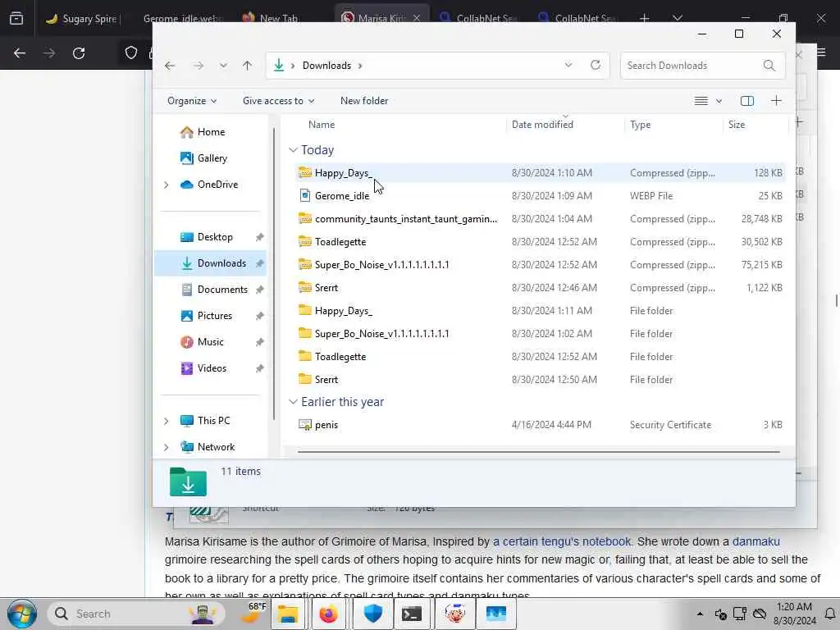The height and width of the screenshot is (630, 840).
Task: Open Documents quick access folder
Action: [x=214, y=290]
